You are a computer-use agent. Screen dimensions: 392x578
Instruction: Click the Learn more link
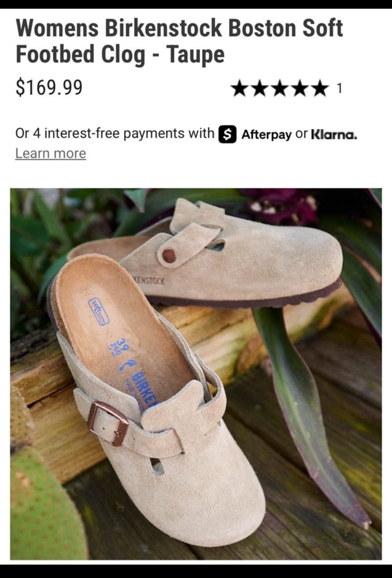click(x=51, y=154)
